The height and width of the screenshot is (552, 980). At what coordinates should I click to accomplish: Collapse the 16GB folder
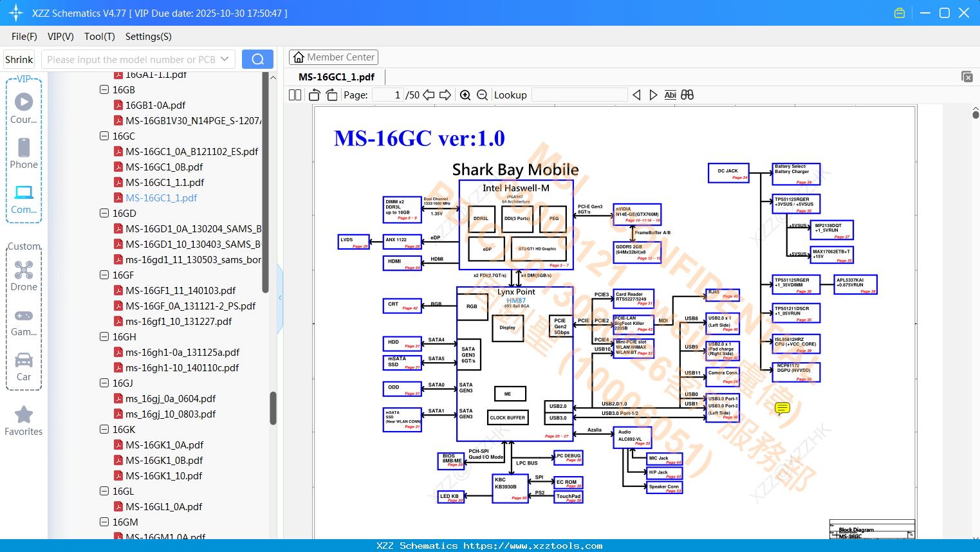coord(104,90)
